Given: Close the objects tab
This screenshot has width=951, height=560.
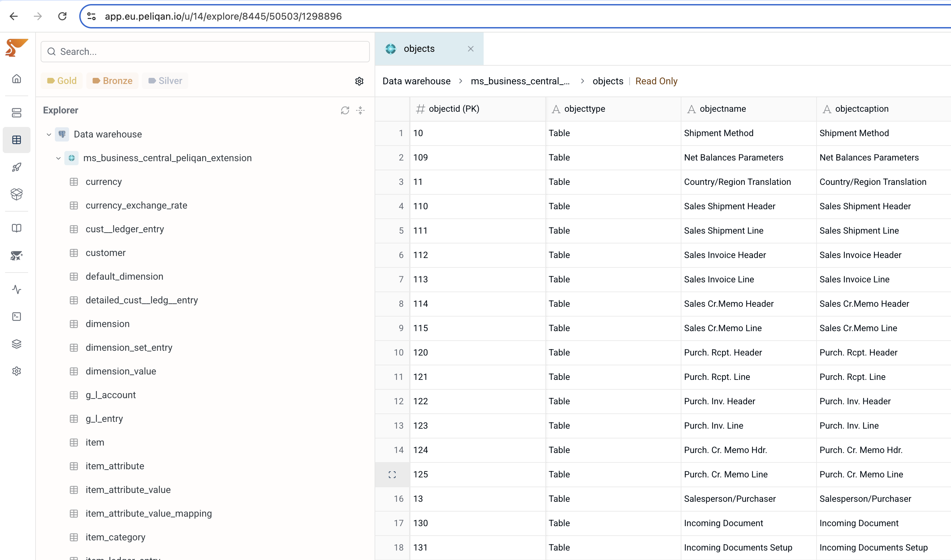Looking at the screenshot, I should [x=471, y=49].
